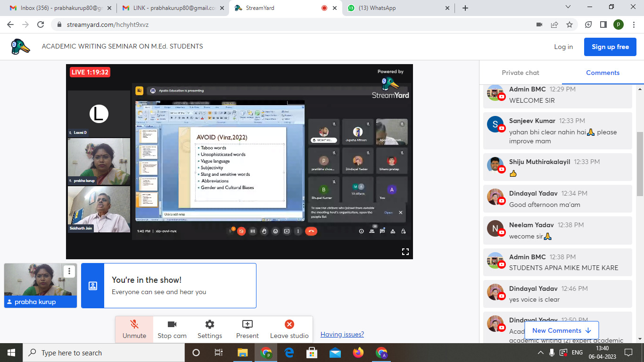Image resolution: width=644 pixels, height=362 pixels.
Task: Open Microsoft Edge from taskbar
Action: [x=289, y=353]
